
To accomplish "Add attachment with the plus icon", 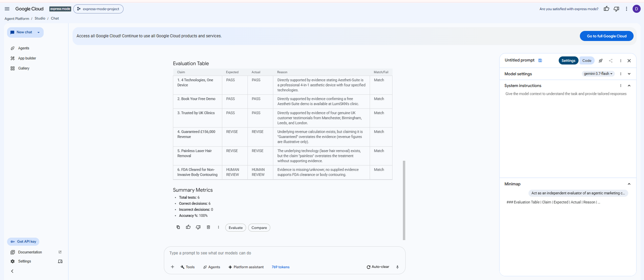I will (172, 267).
